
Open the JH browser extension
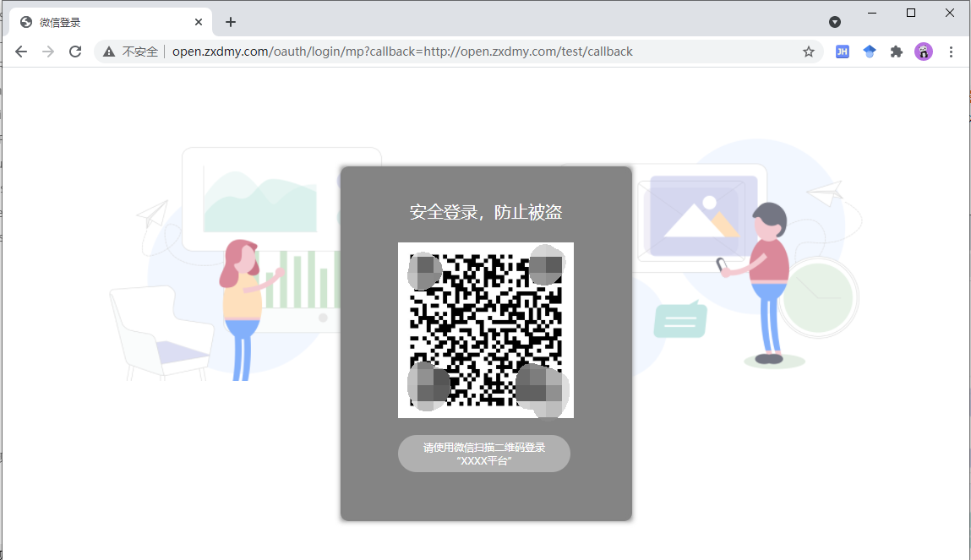843,52
